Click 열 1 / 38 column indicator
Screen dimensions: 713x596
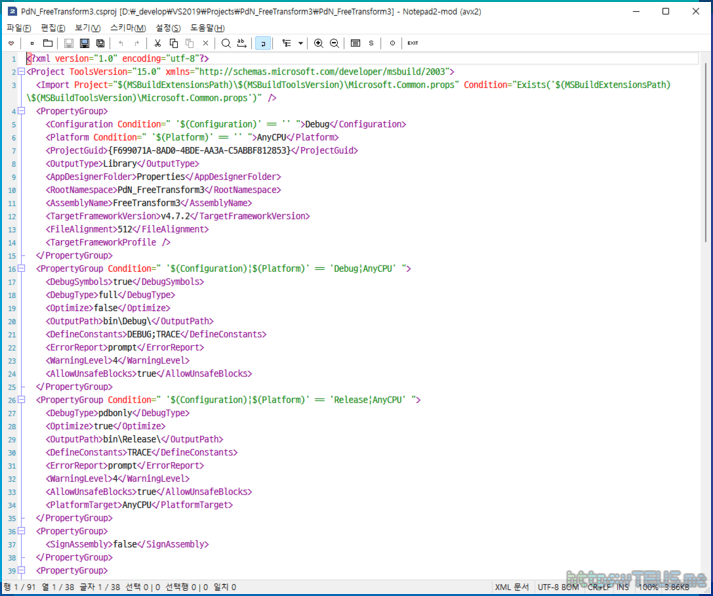pyautogui.click(x=58, y=587)
